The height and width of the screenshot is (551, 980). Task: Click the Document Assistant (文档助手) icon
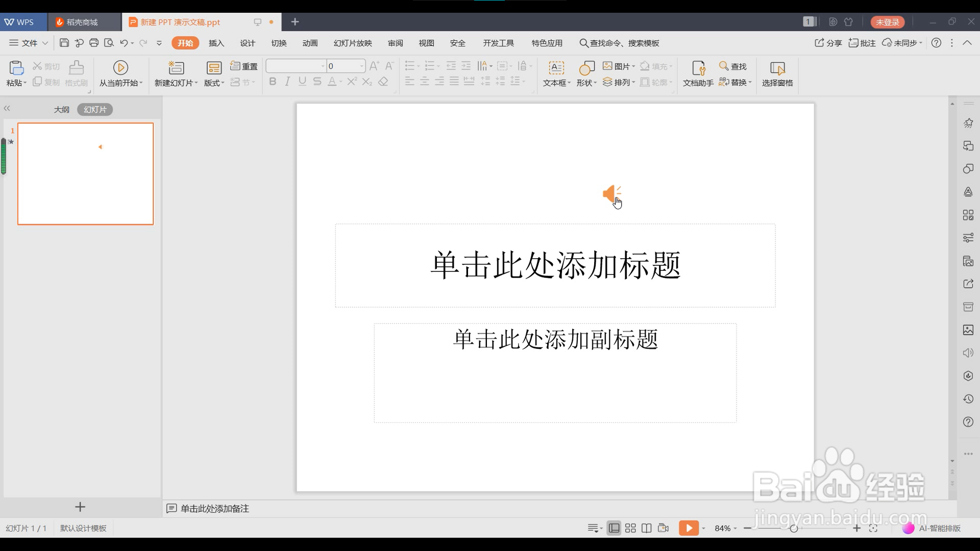point(698,68)
